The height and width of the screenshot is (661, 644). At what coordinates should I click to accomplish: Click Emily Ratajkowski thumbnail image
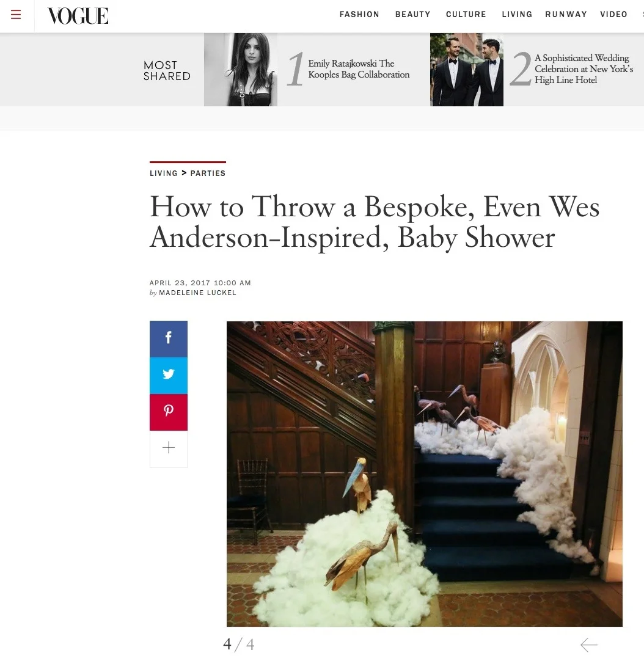click(x=241, y=70)
